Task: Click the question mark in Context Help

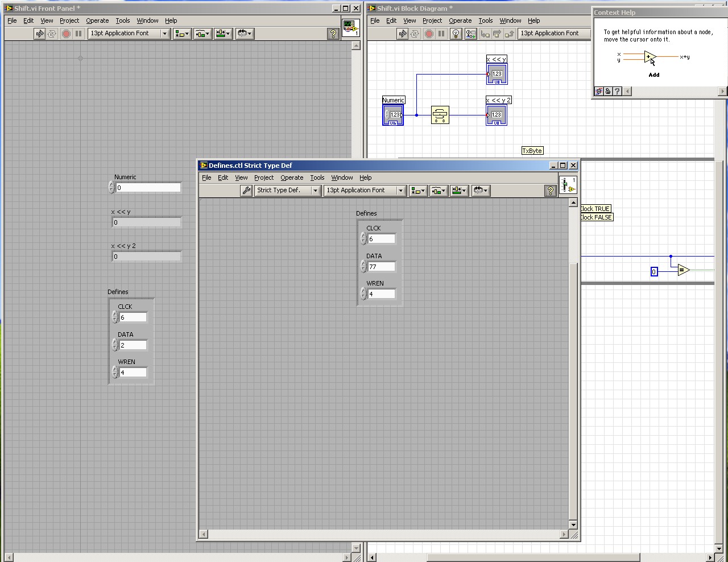Action: click(617, 91)
